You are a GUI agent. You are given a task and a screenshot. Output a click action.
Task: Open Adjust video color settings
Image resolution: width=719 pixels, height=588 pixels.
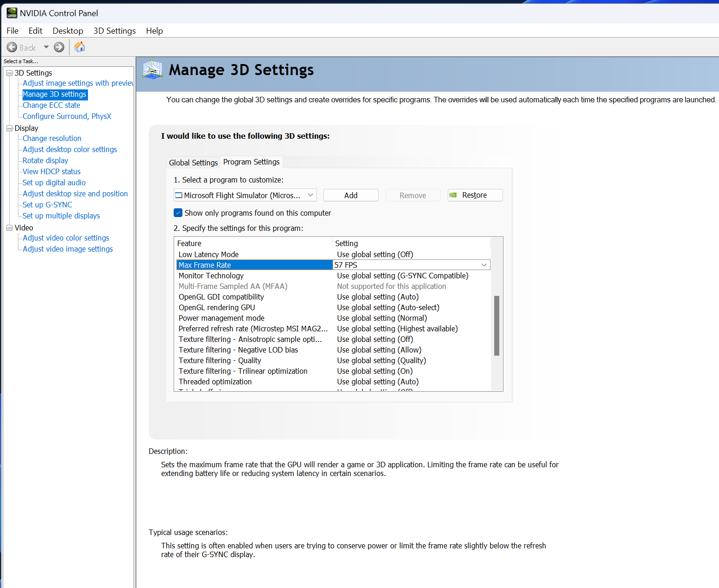pyautogui.click(x=66, y=238)
